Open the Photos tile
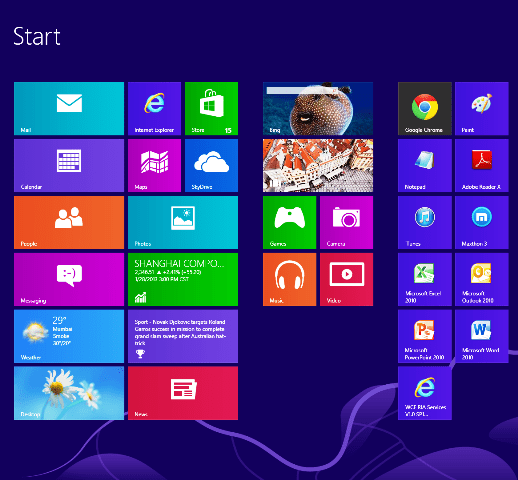 [183, 222]
